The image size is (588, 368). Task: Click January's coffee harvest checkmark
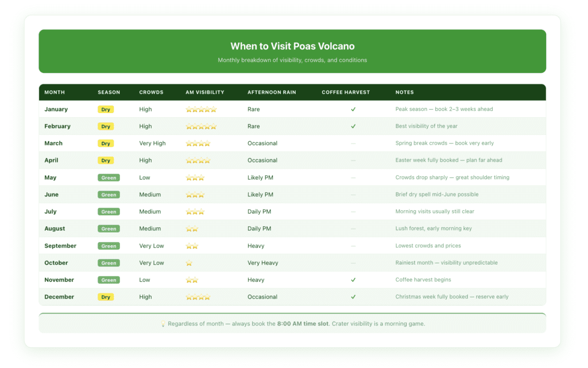click(354, 109)
